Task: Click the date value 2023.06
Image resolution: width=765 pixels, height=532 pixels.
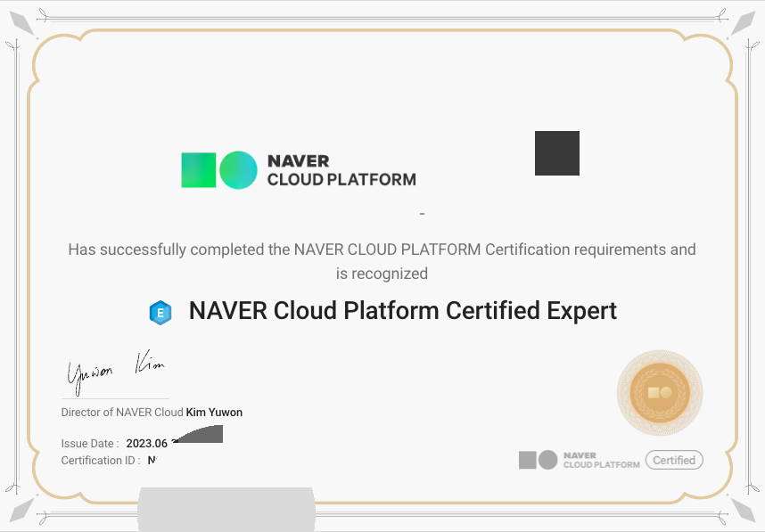Action: (146, 443)
